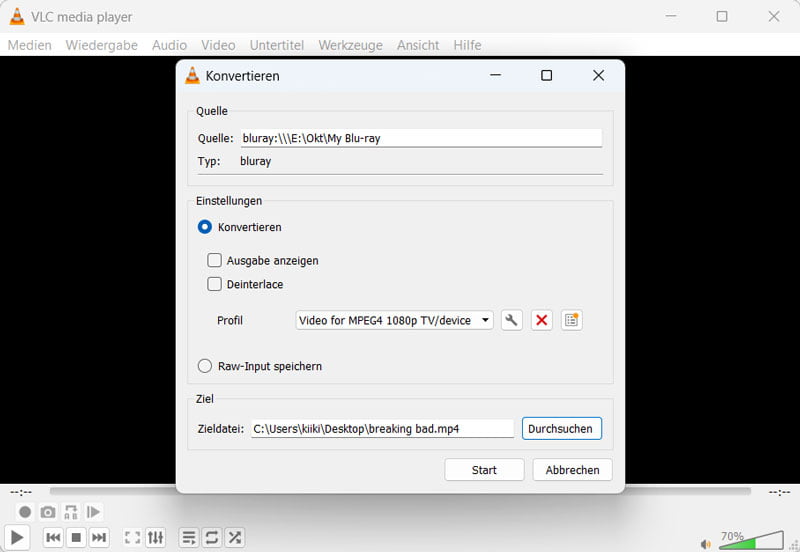The image size is (800, 552).
Task: Set A-B loop points
Action: click(71, 512)
